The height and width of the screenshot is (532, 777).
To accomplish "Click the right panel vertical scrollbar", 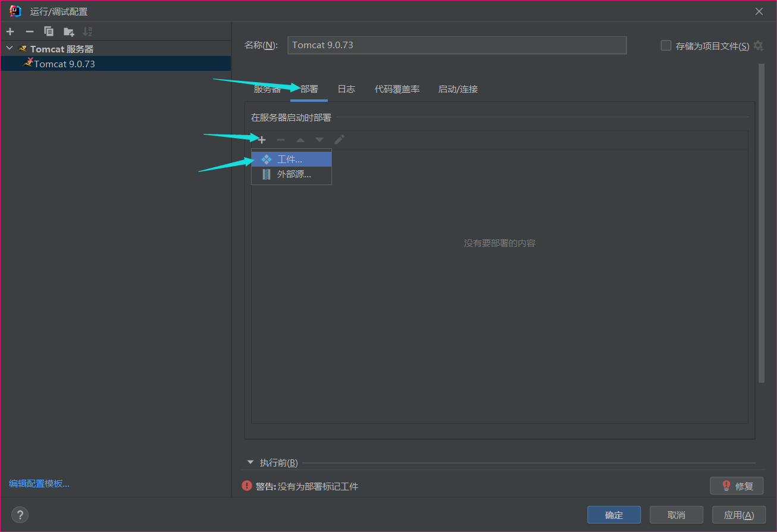I will coord(761,223).
